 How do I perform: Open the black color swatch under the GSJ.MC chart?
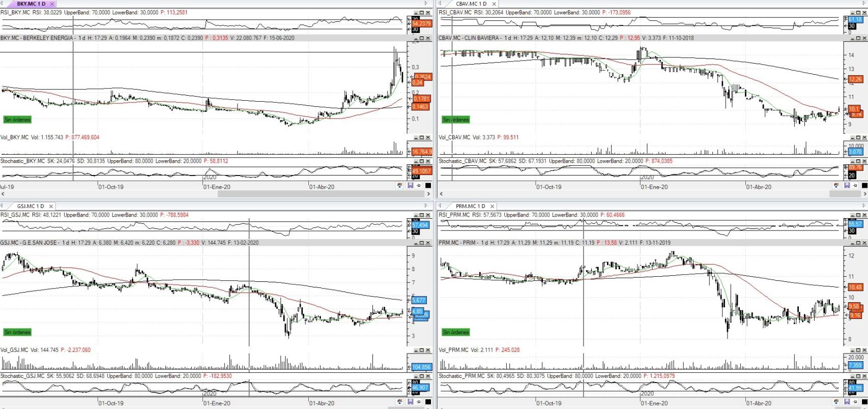(428, 402)
